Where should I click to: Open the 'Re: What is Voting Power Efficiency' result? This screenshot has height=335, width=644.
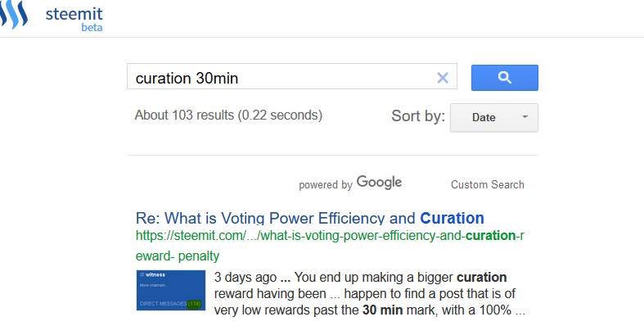tap(309, 219)
